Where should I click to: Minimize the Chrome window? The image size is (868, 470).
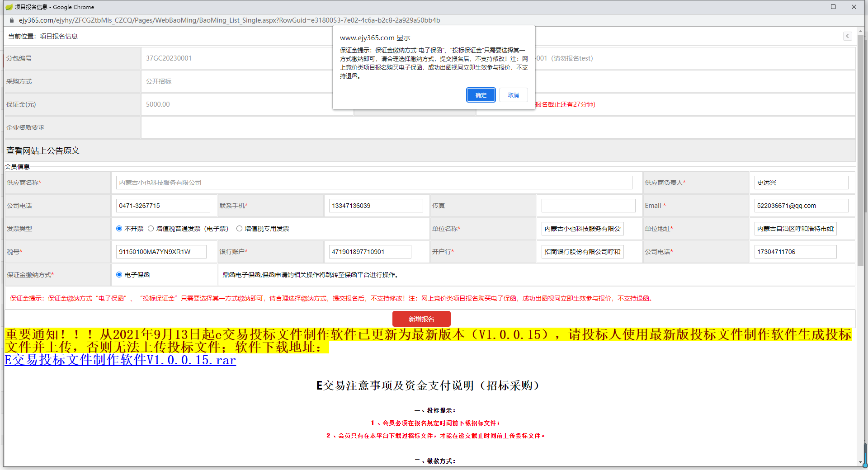(x=812, y=7)
